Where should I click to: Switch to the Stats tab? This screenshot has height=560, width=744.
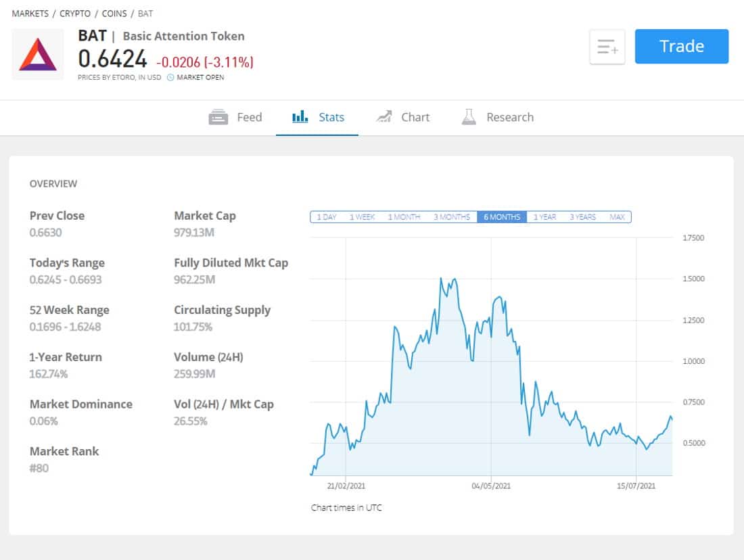(x=317, y=117)
